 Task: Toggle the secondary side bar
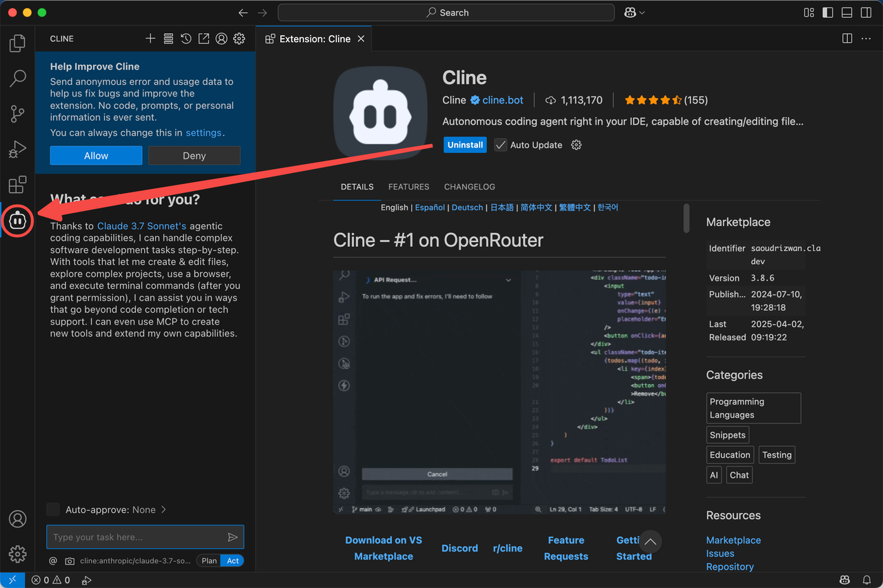pyautogui.click(x=865, y=12)
